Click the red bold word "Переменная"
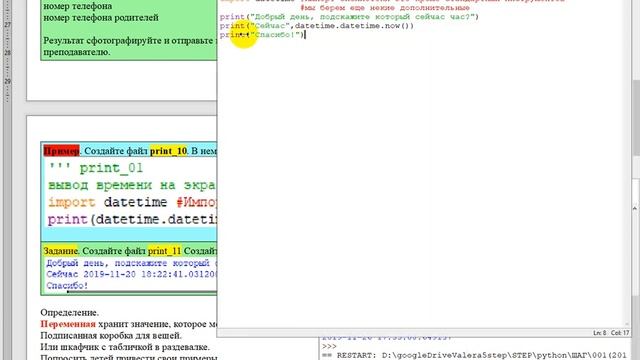640x360 pixels. pyautogui.click(x=68, y=324)
